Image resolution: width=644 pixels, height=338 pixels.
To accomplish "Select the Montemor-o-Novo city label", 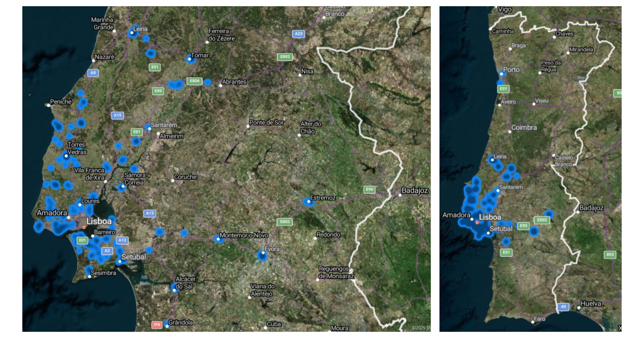I will tap(244, 235).
